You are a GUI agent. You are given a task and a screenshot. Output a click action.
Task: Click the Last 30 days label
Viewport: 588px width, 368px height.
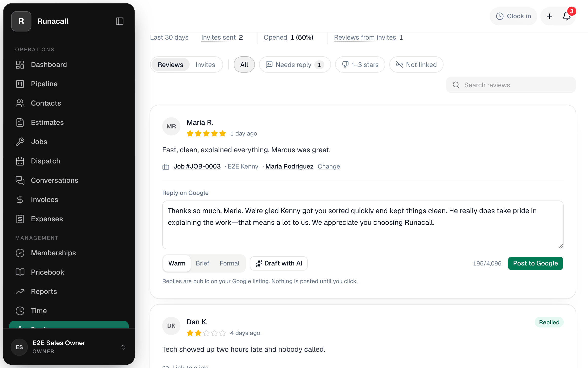click(x=169, y=38)
